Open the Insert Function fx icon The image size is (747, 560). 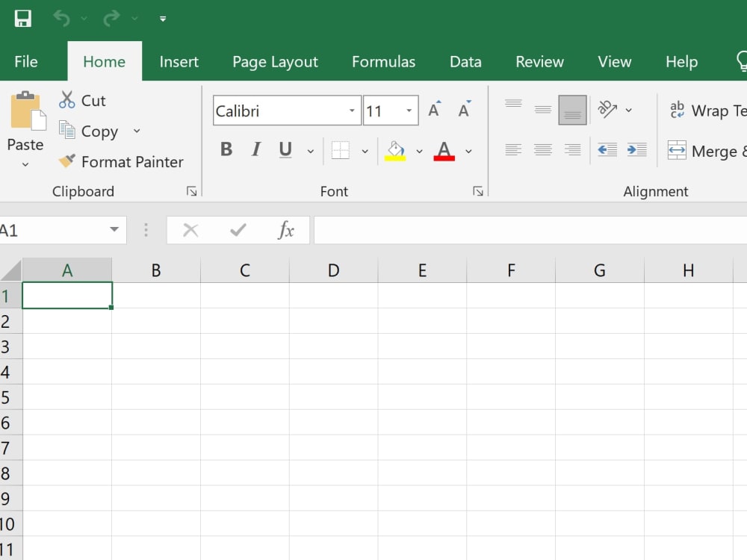[286, 230]
